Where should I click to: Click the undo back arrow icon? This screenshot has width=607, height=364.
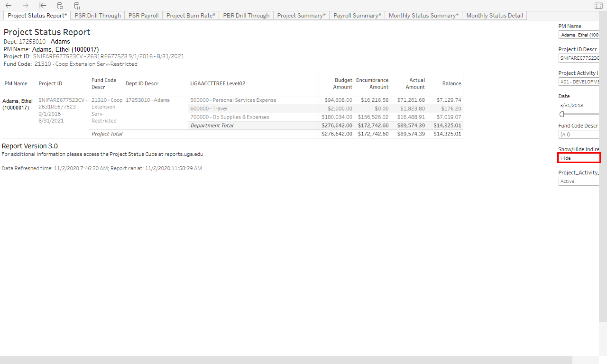9,6
